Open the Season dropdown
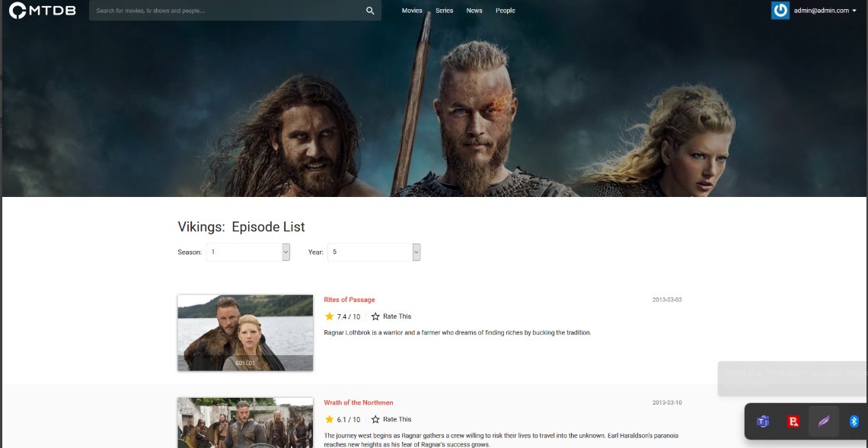 tap(248, 253)
